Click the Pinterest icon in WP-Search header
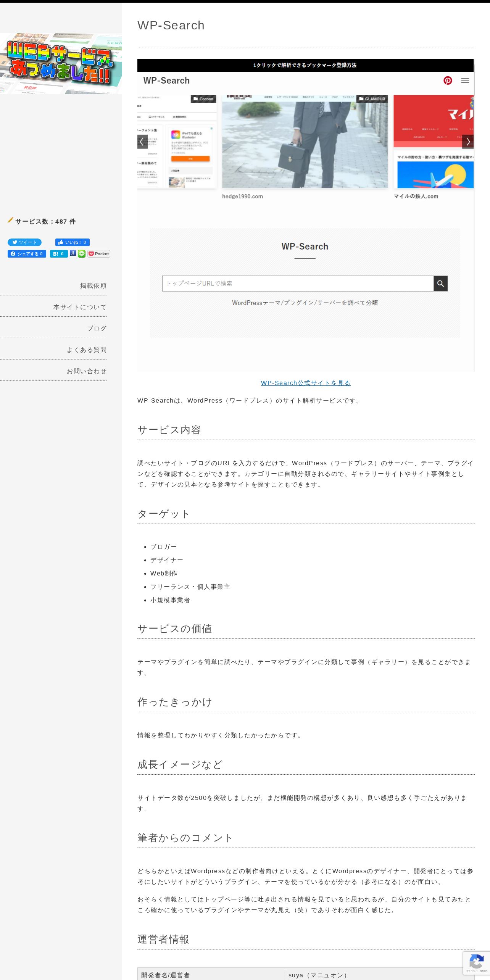This screenshot has width=490, height=980. 448,81
